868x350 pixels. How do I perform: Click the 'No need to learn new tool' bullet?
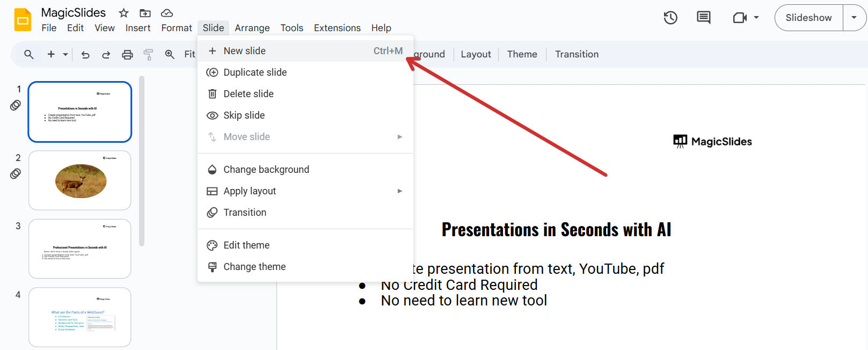pos(464,301)
